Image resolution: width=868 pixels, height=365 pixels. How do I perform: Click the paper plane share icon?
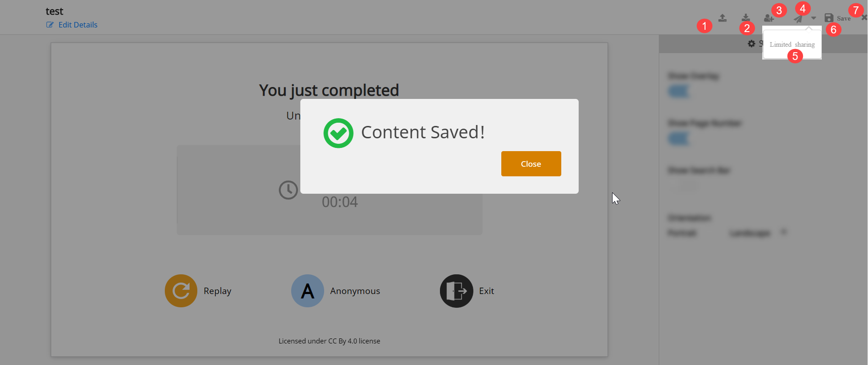click(798, 19)
